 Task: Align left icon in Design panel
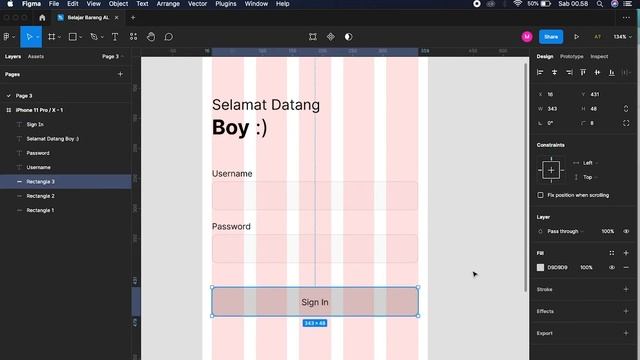[x=540, y=72]
